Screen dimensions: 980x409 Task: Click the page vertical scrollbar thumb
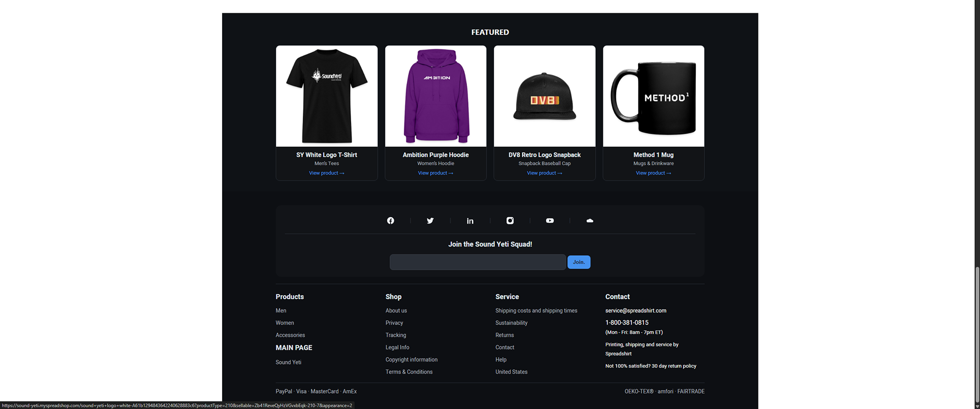coord(977,333)
